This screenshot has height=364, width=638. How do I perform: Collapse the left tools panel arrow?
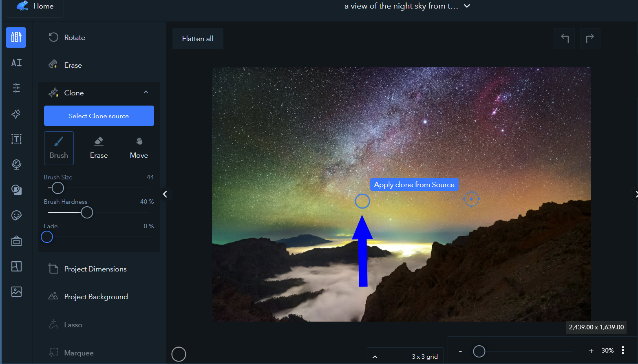(x=165, y=194)
